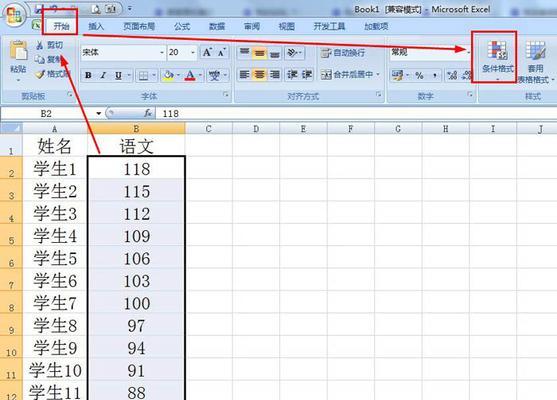Toggle Bold formatting
557x400 pixels.
click(88, 75)
